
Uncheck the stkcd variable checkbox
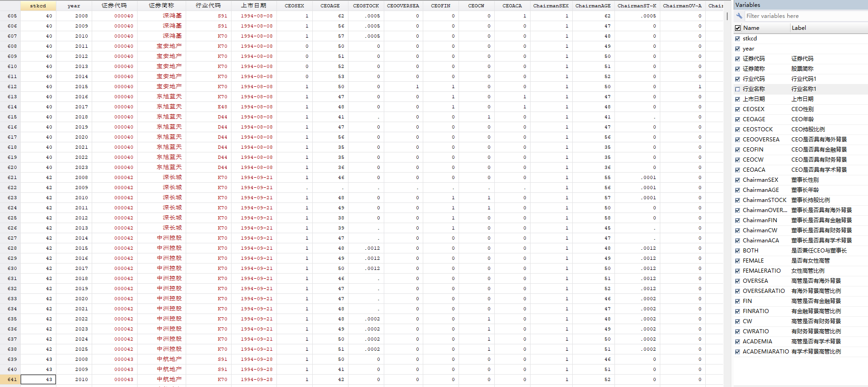738,39
